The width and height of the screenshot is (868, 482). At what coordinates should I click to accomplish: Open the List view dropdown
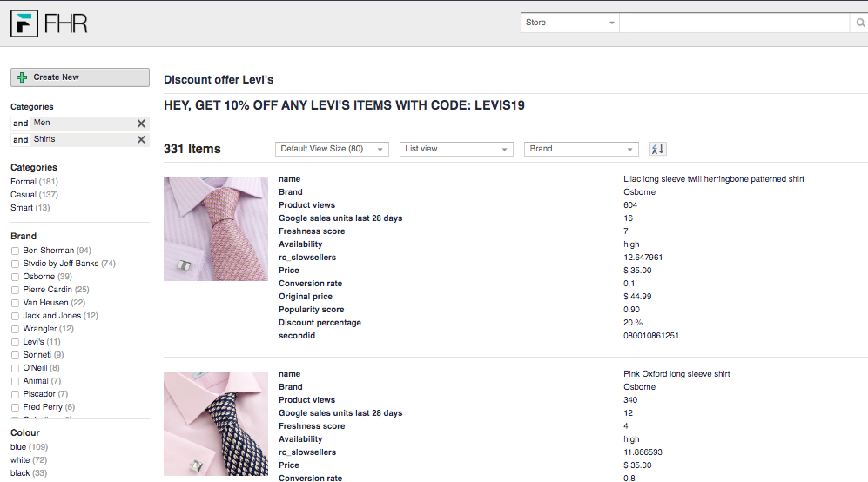click(456, 149)
